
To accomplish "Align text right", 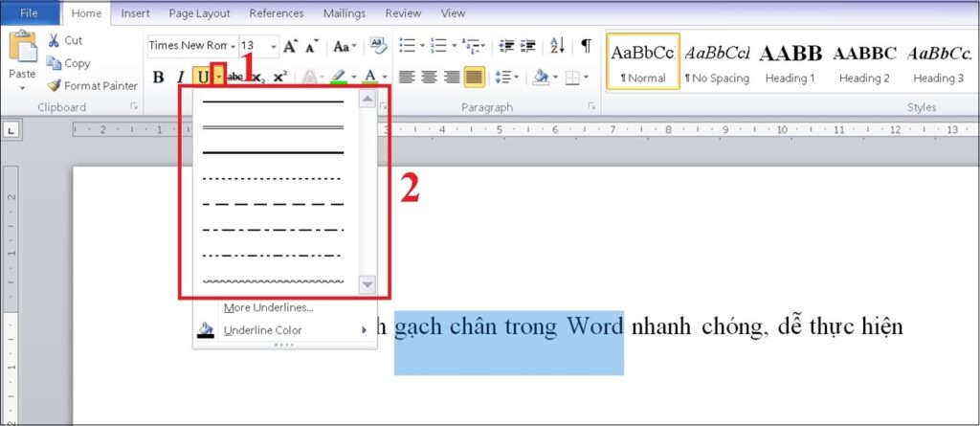I will (x=452, y=78).
